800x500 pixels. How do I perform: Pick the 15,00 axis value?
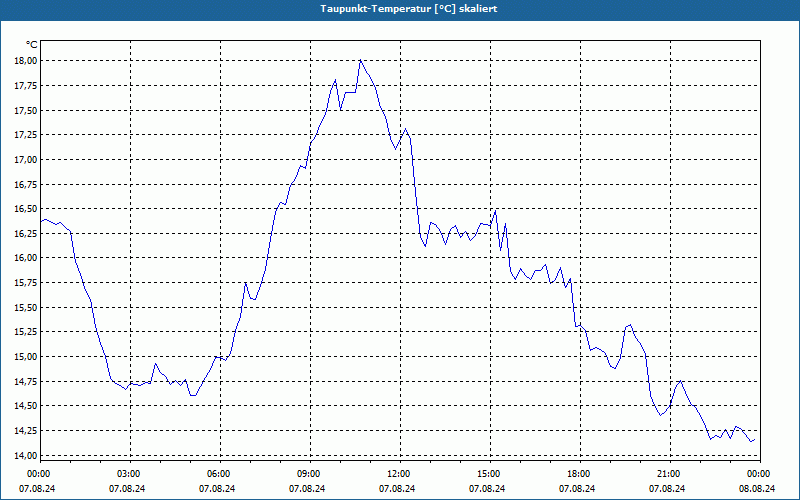27,357
